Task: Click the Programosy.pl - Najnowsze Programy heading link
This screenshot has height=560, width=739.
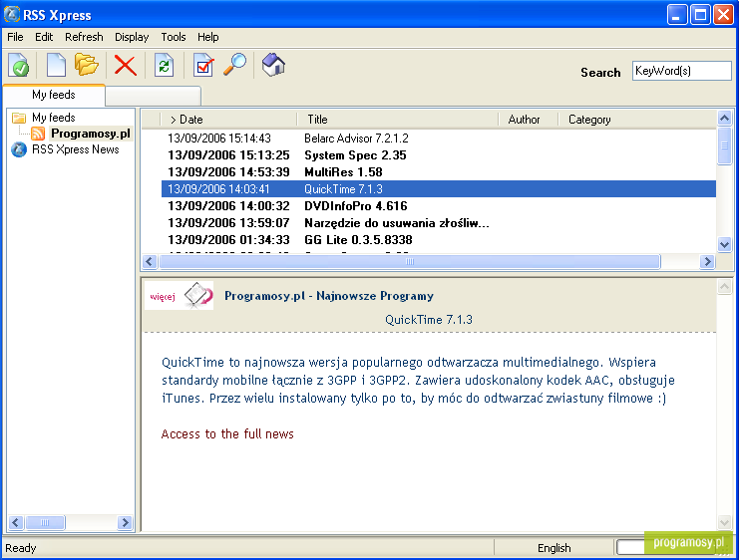Action: pyautogui.click(x=329, y=296)
